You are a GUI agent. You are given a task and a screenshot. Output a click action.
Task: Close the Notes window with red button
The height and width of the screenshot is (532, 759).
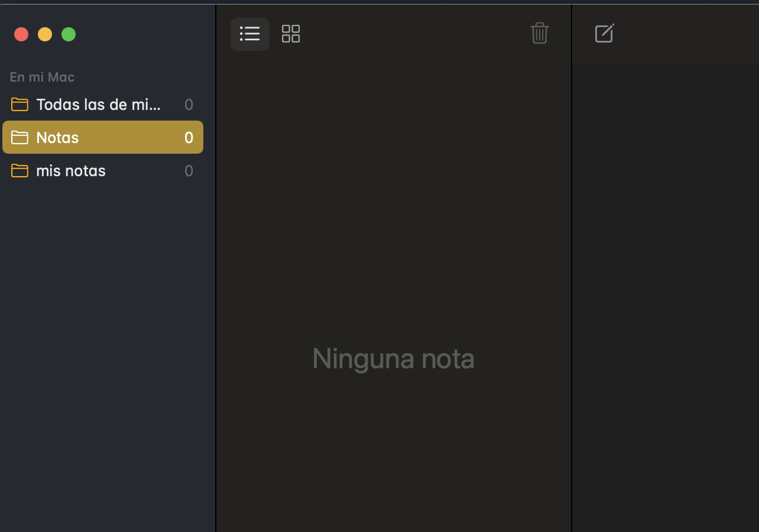point(21,34)
